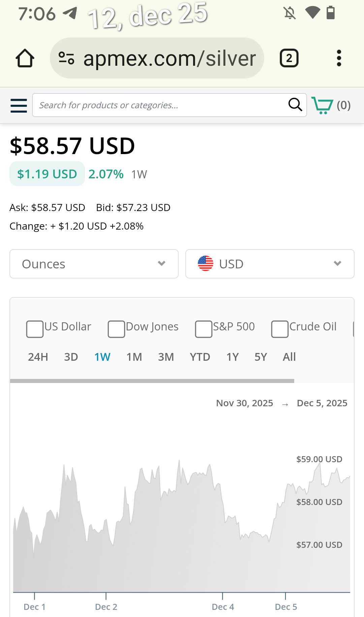Click the horizontal scrollbar above the chart

152,381
